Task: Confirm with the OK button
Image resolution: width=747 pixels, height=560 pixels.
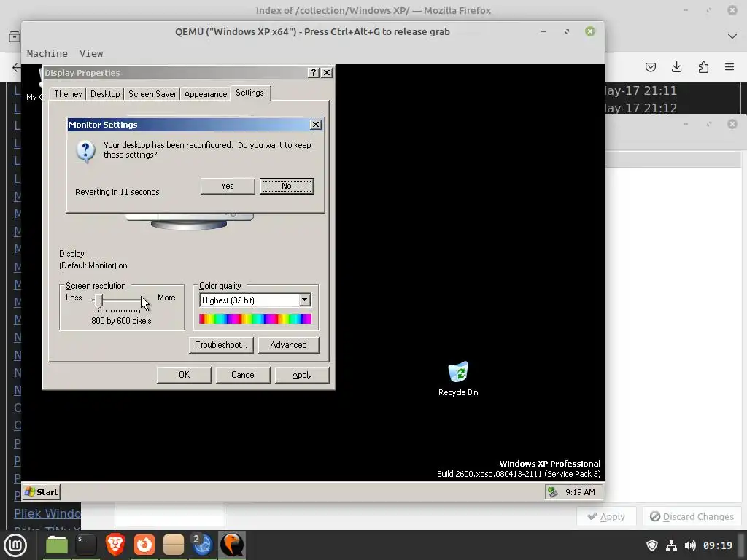Action: [x=184, y=375]
